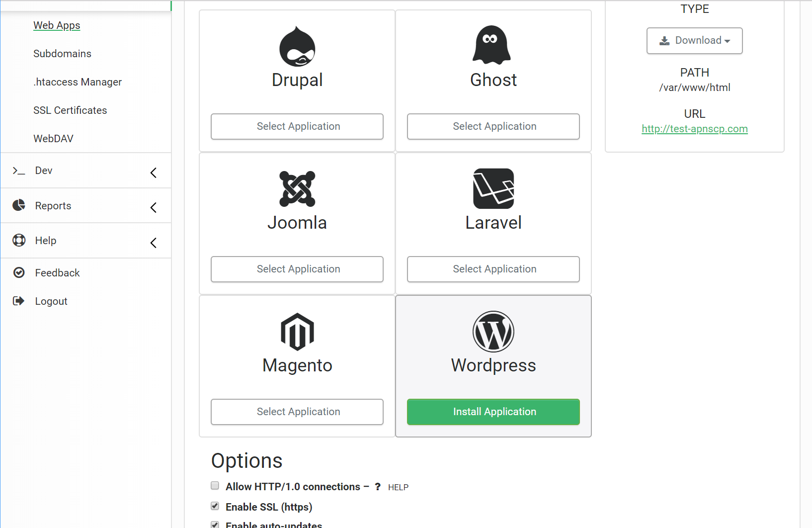Toggle the Enable auto-updates checkbox
This screenshot has width=812, height=528.
pos(215,525)
